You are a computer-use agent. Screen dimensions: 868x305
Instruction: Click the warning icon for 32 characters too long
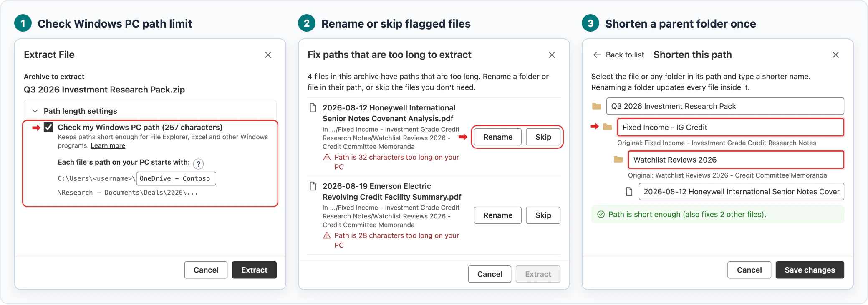[x=327, y=157]
